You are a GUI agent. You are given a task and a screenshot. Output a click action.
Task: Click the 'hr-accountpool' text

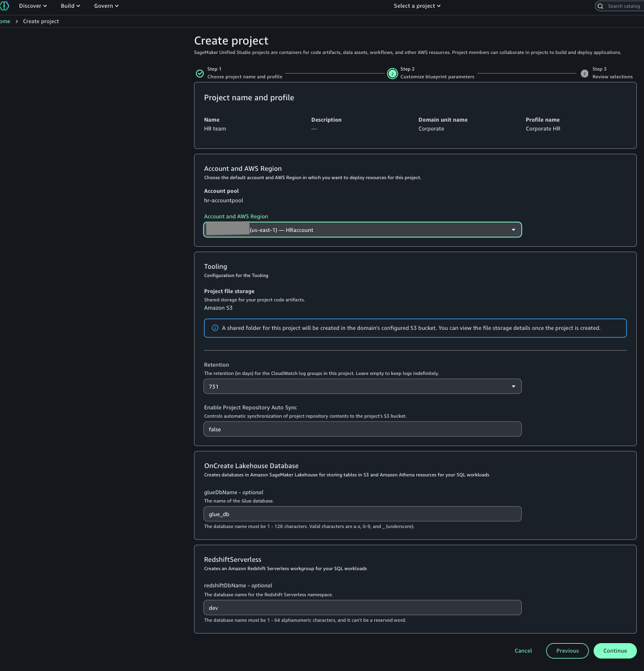(223, 201)
